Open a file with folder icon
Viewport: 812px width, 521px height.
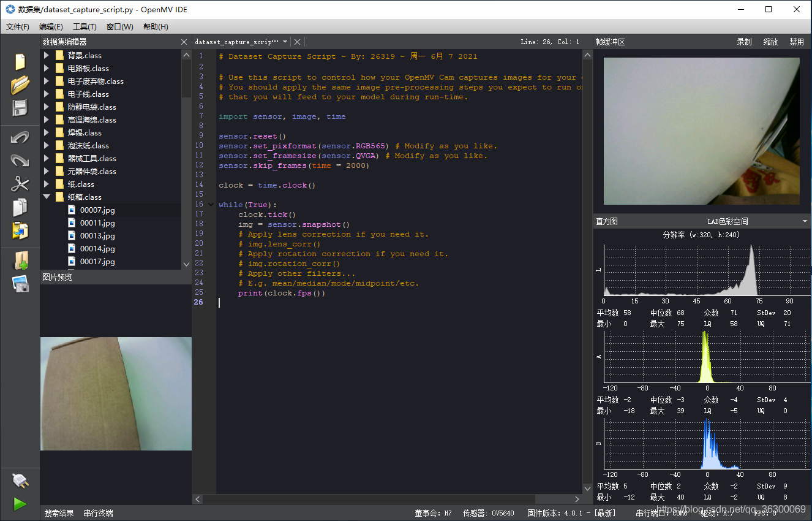click(20, 85)
